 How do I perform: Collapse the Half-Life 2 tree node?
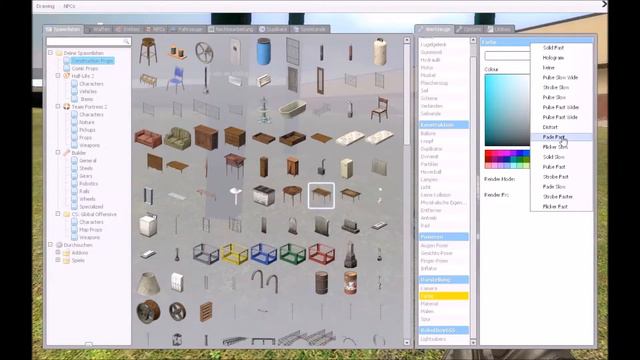pyautogui.click(x=58, y=76)
